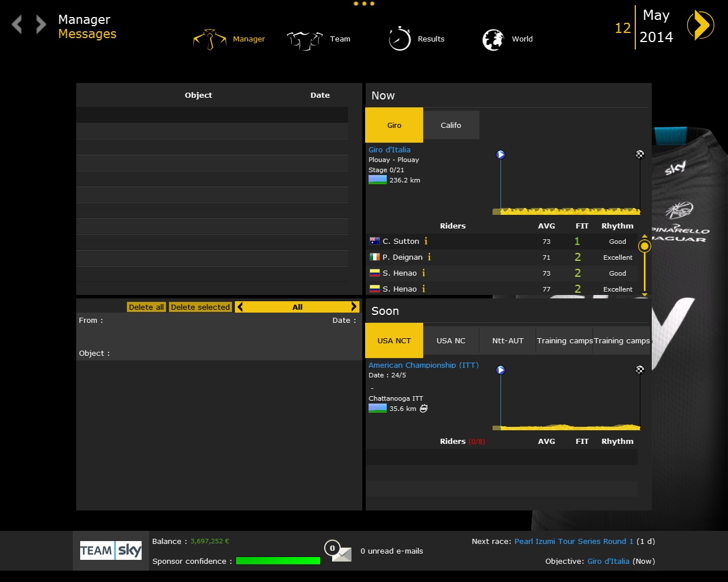This screenshot has width=728, height=582.
Task: Open info icon next to P. Deignan
Action: tap(429, 257)
